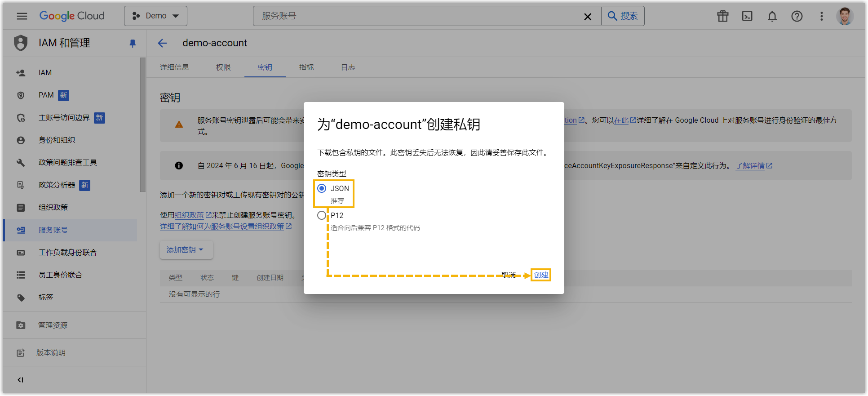
Task: Click the gift free trial icon
Action: point(722,16)
